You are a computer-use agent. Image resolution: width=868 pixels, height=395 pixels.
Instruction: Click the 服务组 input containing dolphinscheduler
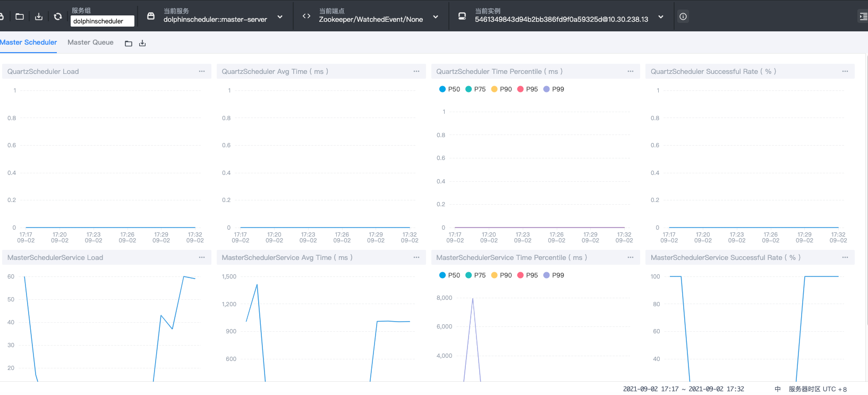click(x=103, y=21)
